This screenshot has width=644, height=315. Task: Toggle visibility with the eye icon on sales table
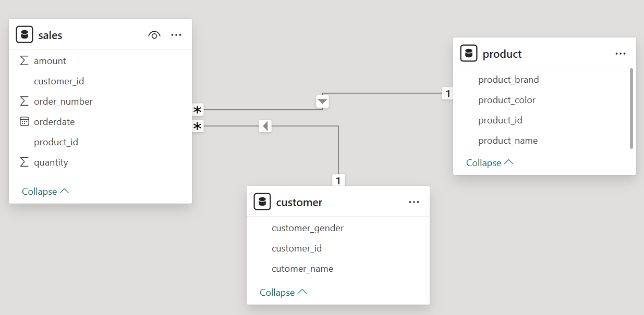point(154,34)
